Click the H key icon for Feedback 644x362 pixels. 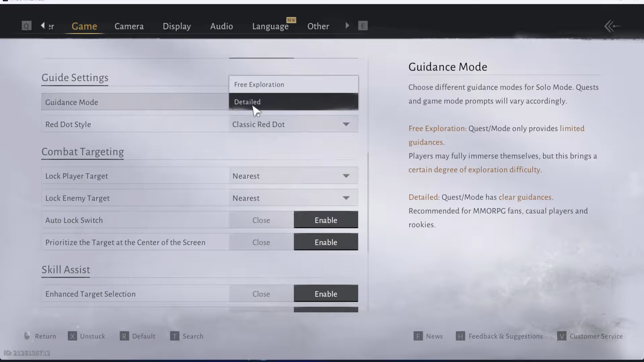(x=460, y=336)
